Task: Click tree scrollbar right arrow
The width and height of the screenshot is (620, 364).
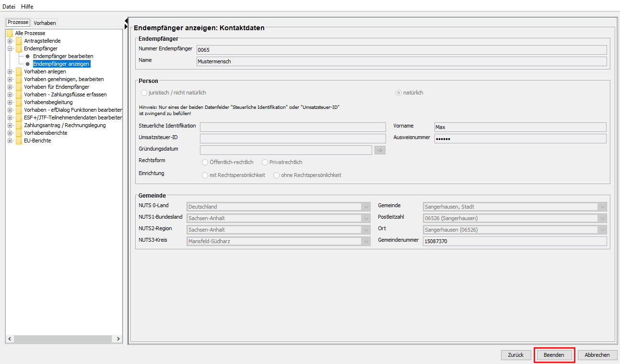Action: pos(118,339)
